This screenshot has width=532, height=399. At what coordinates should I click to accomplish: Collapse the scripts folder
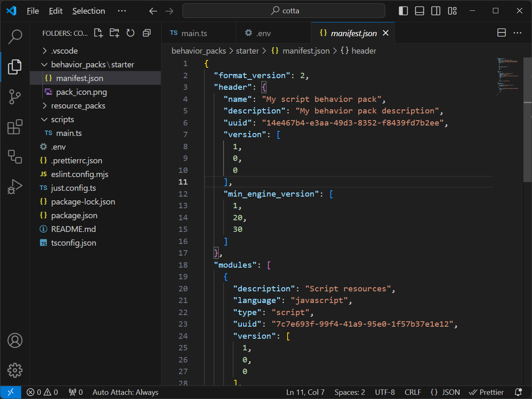coord(95,119)
